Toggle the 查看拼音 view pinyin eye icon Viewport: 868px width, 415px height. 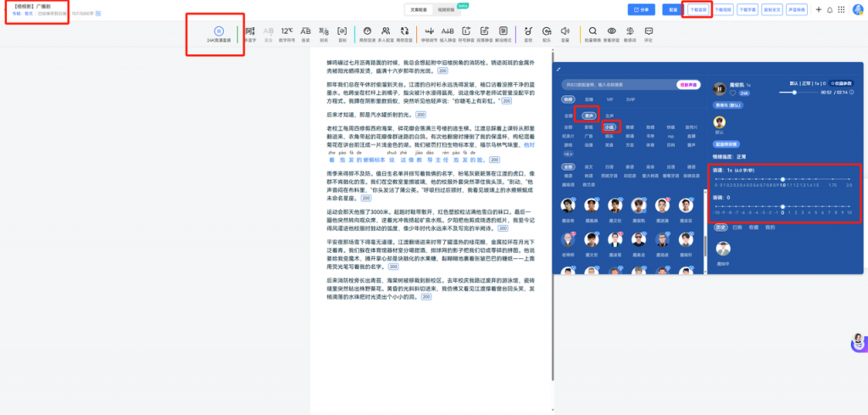[x=611, y=31]
